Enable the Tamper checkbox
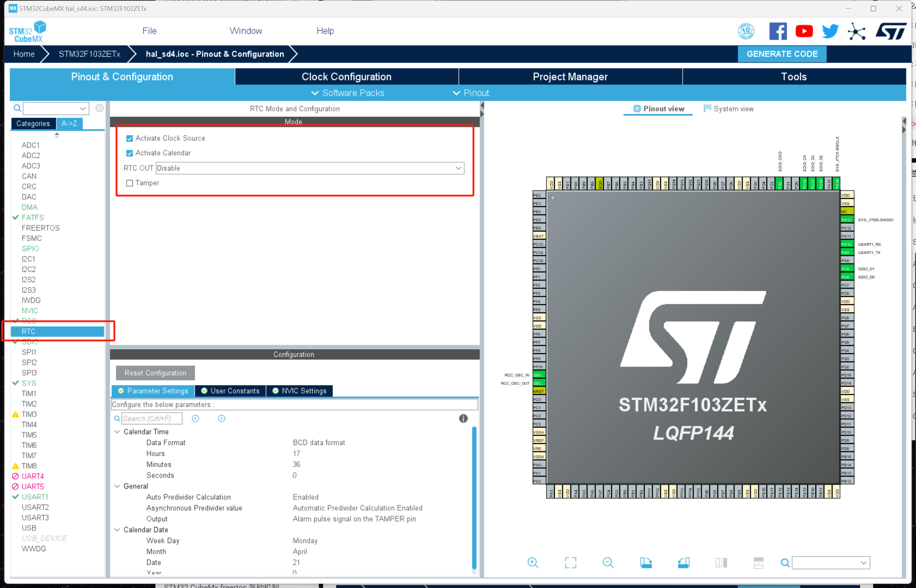The width and height of the screenshot is (916, 588). point(130,183)
